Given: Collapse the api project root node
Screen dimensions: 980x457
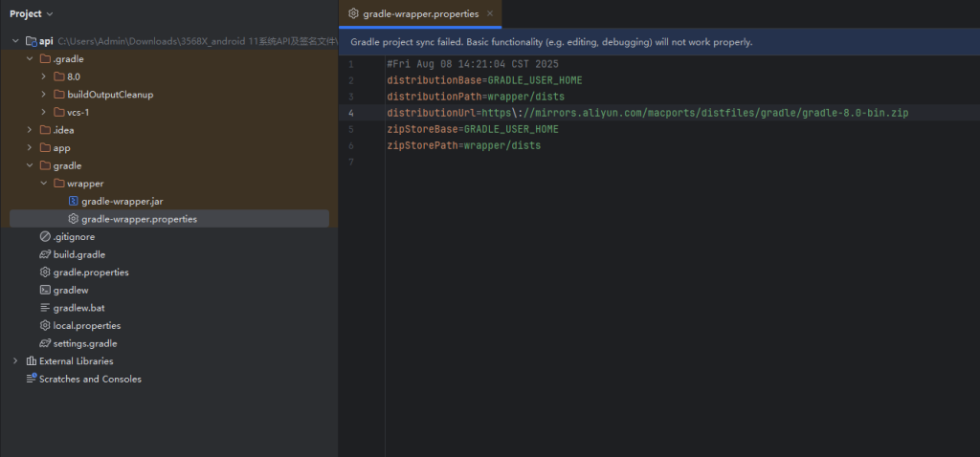Looking at the screenshot, I should click(15, 41).
